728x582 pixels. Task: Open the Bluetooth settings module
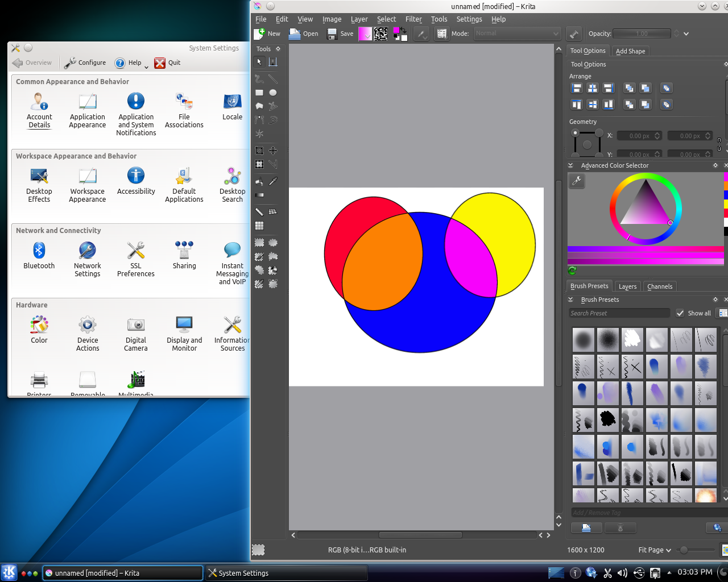tap(39, 255)
